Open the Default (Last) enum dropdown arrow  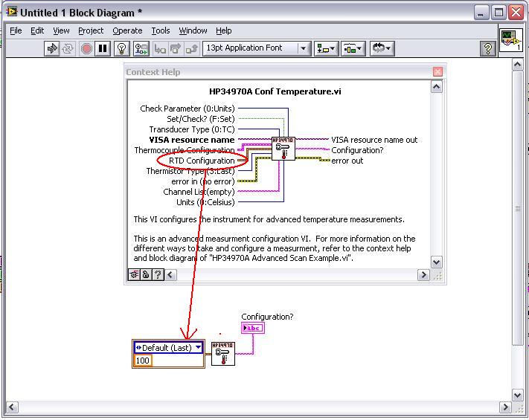tap(198, 347)
